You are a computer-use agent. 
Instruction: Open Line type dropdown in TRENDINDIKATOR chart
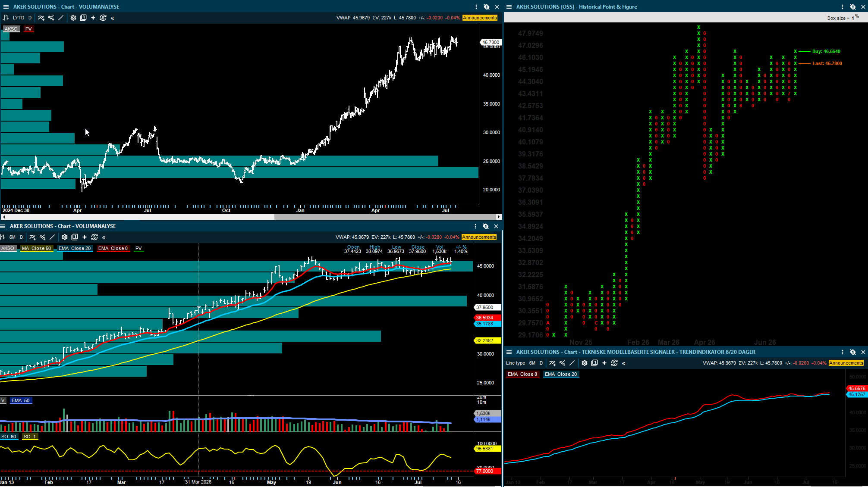(516, 363)
